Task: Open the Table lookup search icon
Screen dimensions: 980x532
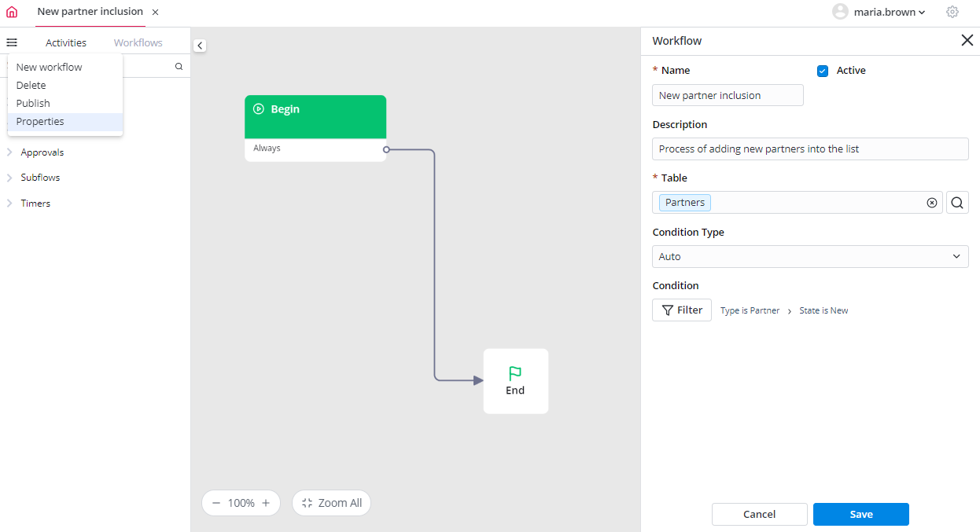Action: [x=957, y=203]
